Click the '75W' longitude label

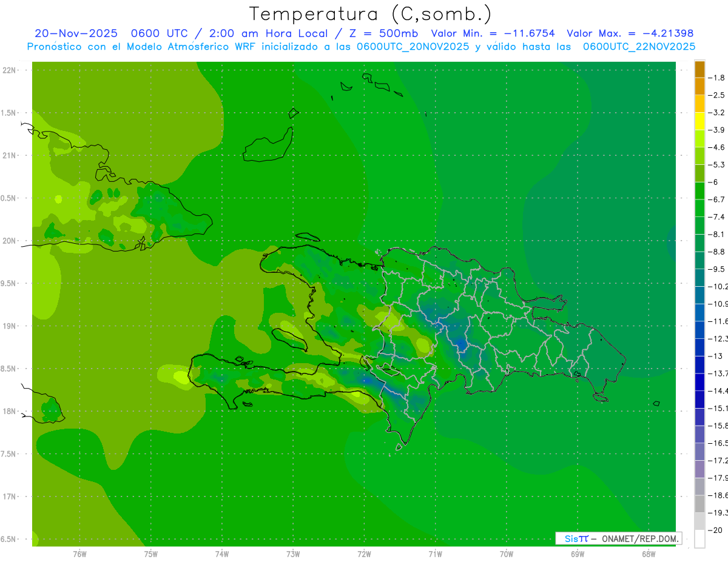coord(150,554)
